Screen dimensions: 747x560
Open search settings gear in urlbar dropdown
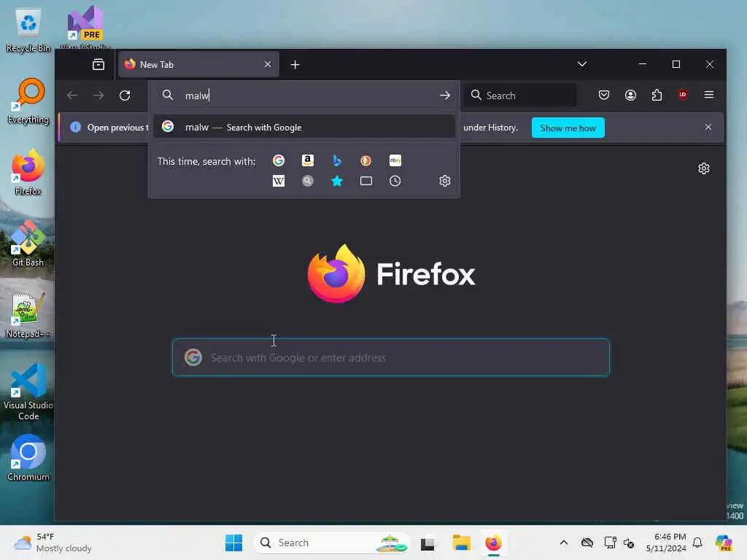(x=444, y=181)
